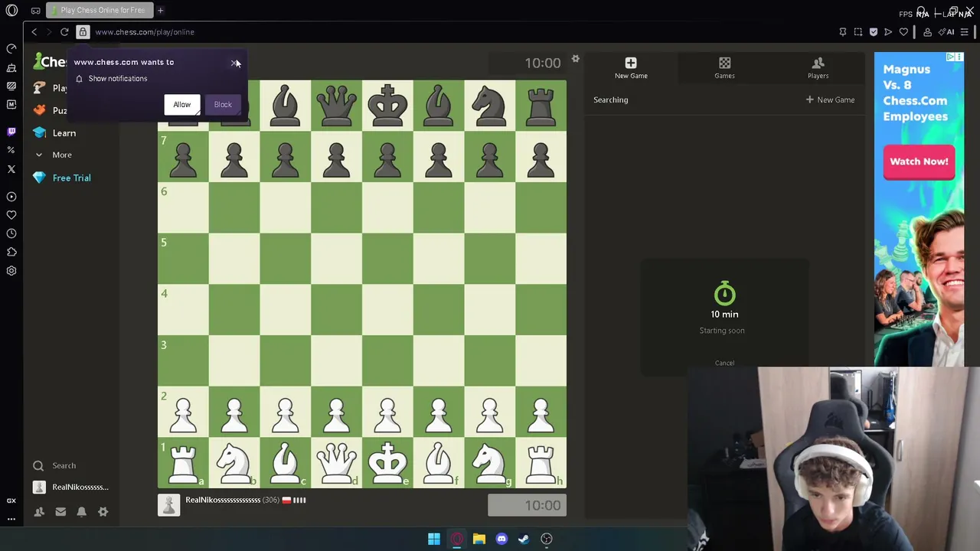Open the chess.com Search field
Screen dimensions: 980x551
tap(64, 465)
